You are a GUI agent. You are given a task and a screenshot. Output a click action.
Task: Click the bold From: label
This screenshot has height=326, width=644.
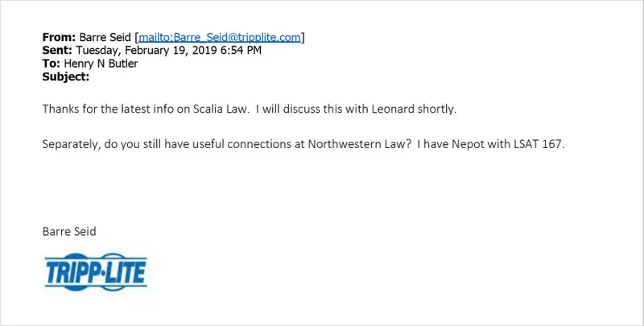(x=59, y=37)
